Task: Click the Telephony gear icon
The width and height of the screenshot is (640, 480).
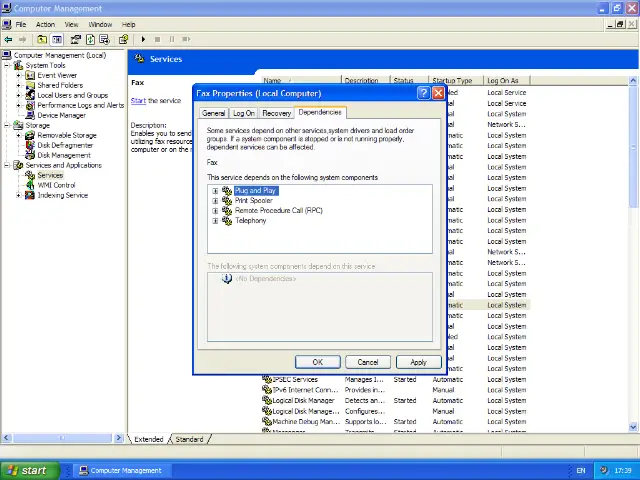Action: pyautogui.click(x=227, y=220)
